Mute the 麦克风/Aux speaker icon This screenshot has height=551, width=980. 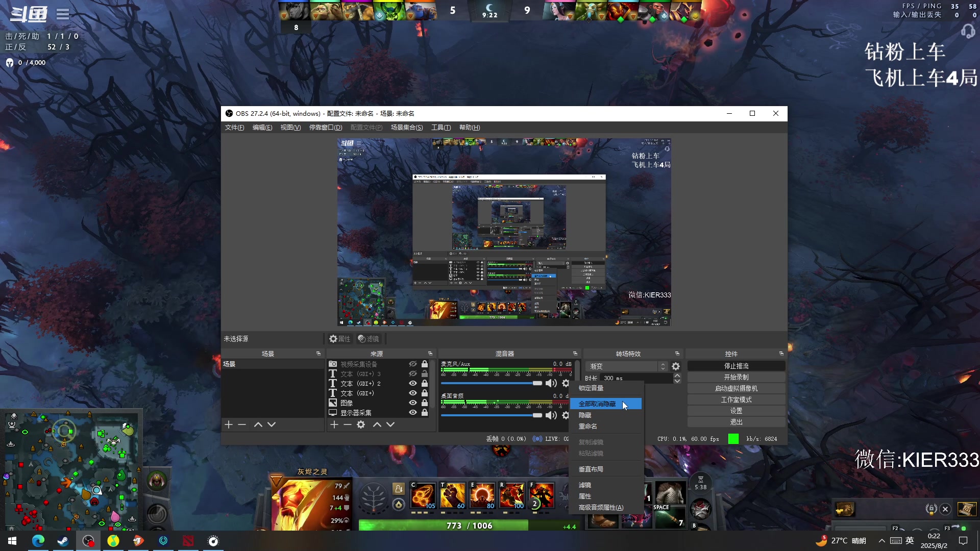click(x=551, y=383)
